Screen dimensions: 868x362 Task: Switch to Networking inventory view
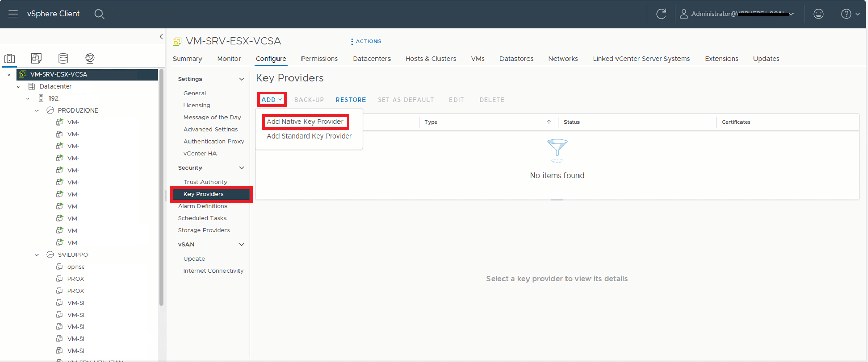click(x=90, y=58)
